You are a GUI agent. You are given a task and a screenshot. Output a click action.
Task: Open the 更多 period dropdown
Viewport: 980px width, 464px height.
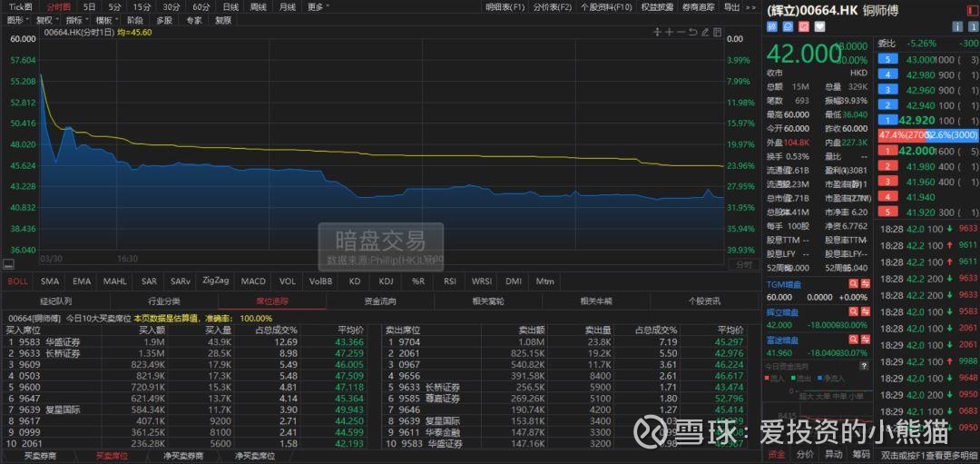tap(318, 7)
